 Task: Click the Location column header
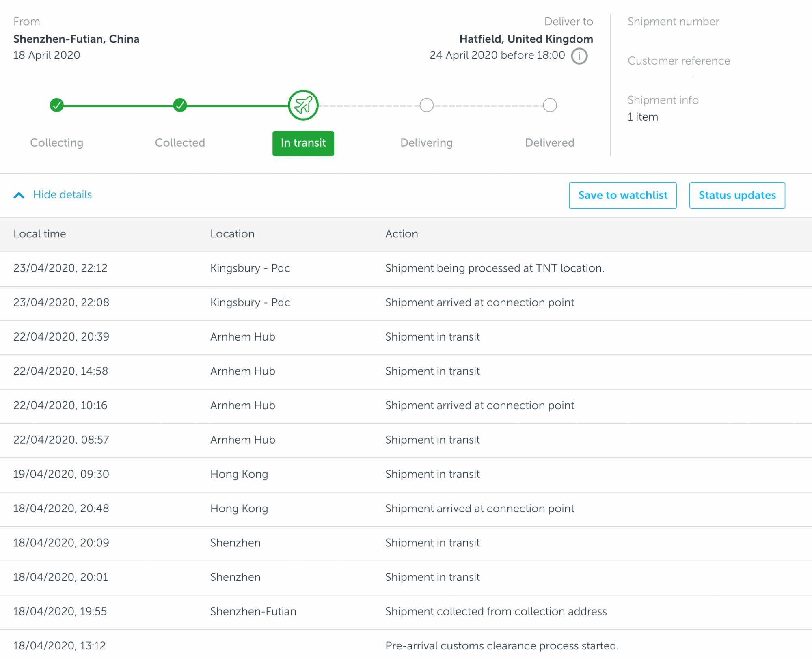[x=232, y=234]
